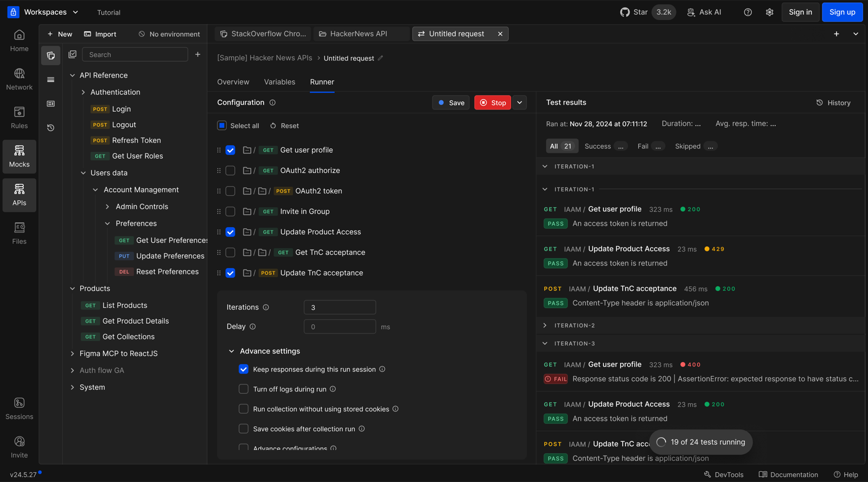Viewport: 868px width, 482px height.
Task: Click the history clock icon in side panel
Action: [x=51, y=128]
